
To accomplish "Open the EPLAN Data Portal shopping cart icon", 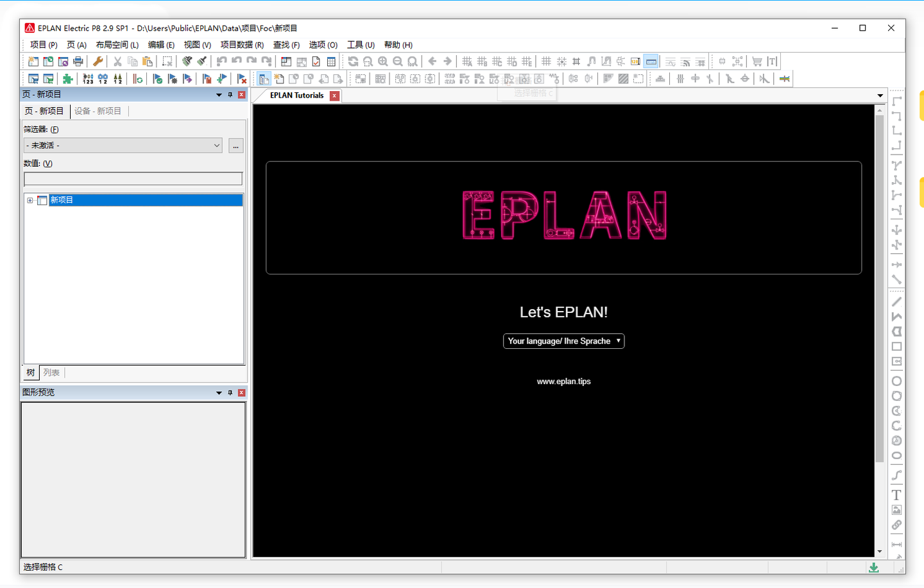I will 757,61.
